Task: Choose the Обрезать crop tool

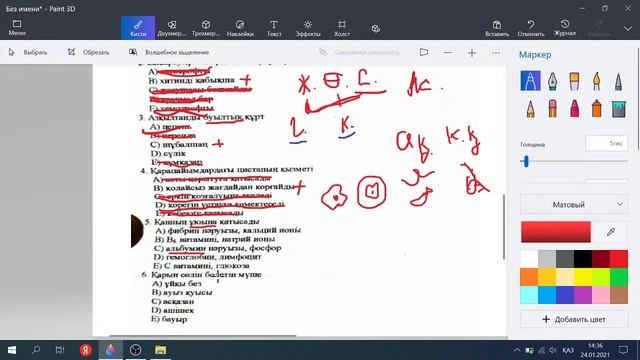Action: pos(88,52)
